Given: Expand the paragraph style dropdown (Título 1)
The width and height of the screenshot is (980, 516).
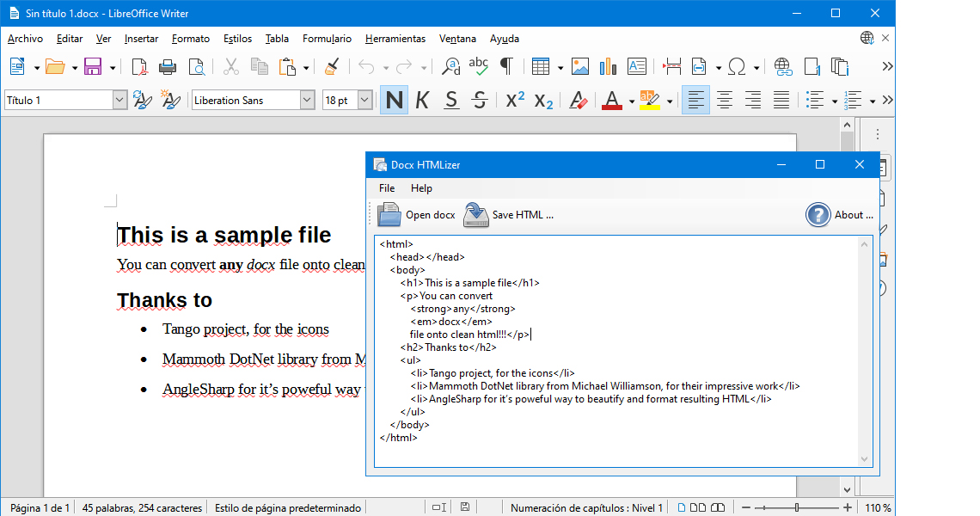Looking at the screenshot, I should 119,100.
